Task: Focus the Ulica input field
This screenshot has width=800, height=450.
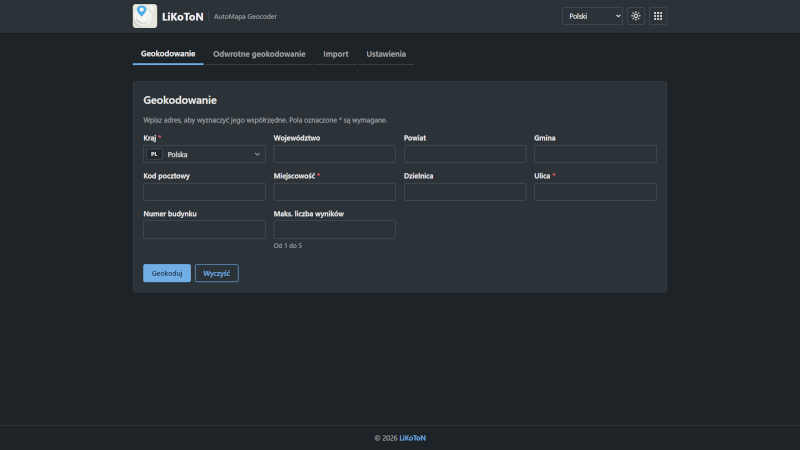Action: [595, 192]
